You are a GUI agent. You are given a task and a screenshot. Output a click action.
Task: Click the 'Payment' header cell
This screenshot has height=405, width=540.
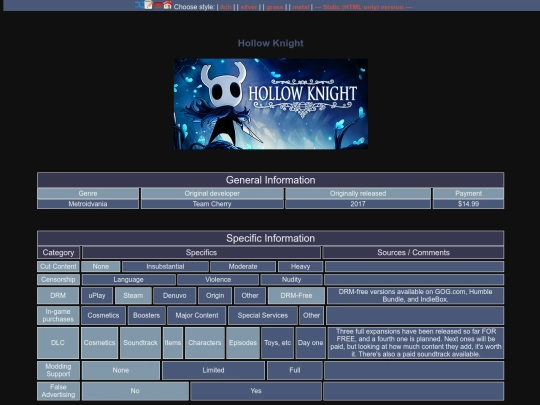(x=468, y=193)
